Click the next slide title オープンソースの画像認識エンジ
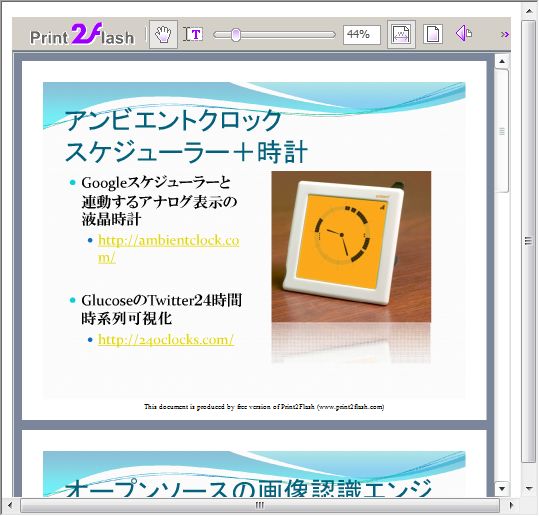This screenshot has width=539, height=516. pyautogui.click(x=248, y=488)
